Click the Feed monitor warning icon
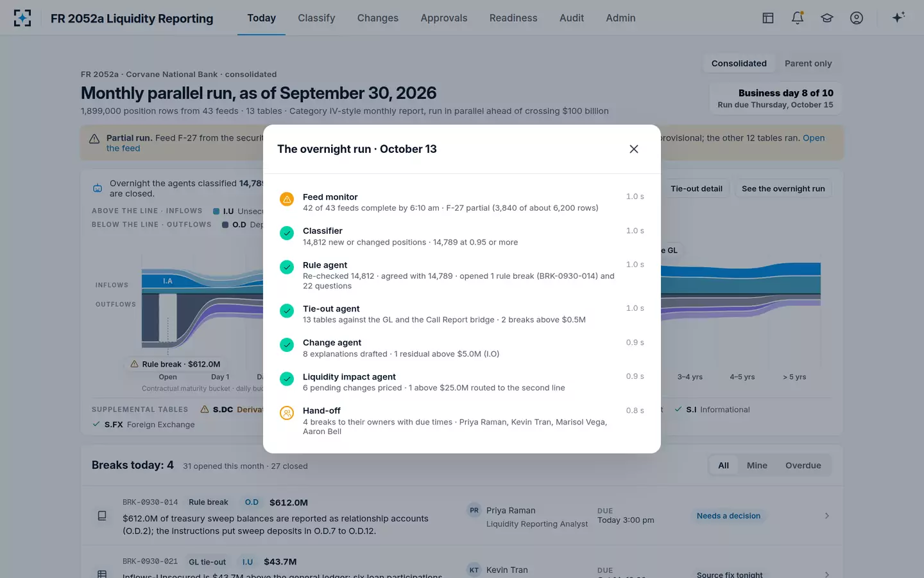924x578 pixels. point(287,199)
